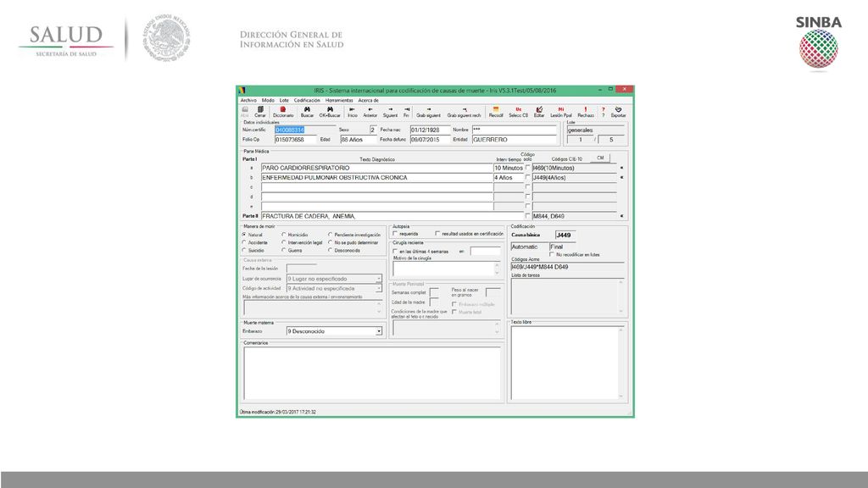Open the Embarazo dropdown
The width and height of the screenshot is (868, 488).
(x=379, y=331)
